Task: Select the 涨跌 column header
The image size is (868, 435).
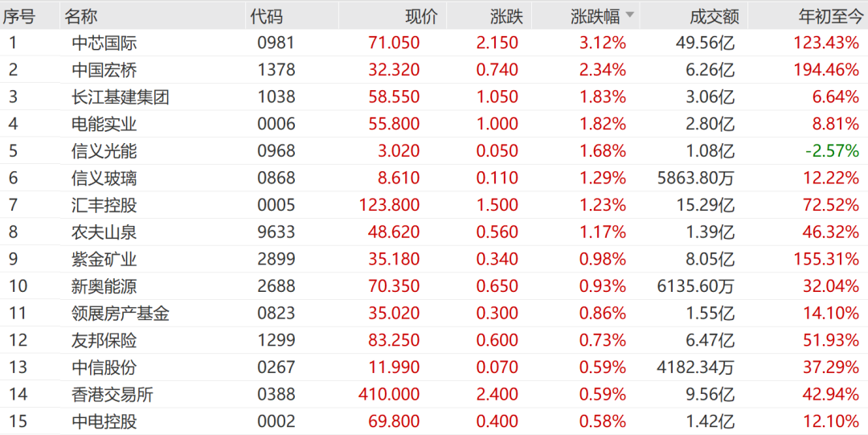Action: [x=506, y=15]
